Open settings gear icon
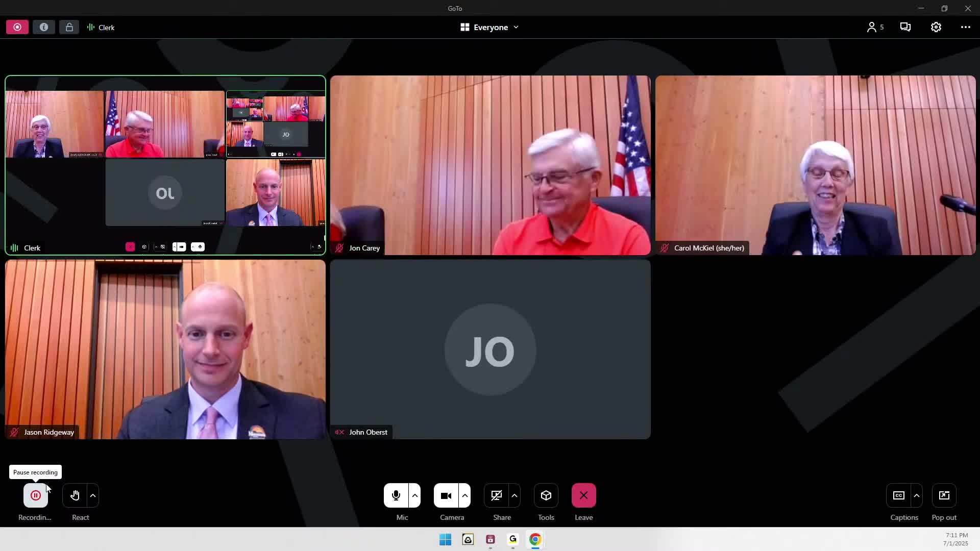 point(936,27)
